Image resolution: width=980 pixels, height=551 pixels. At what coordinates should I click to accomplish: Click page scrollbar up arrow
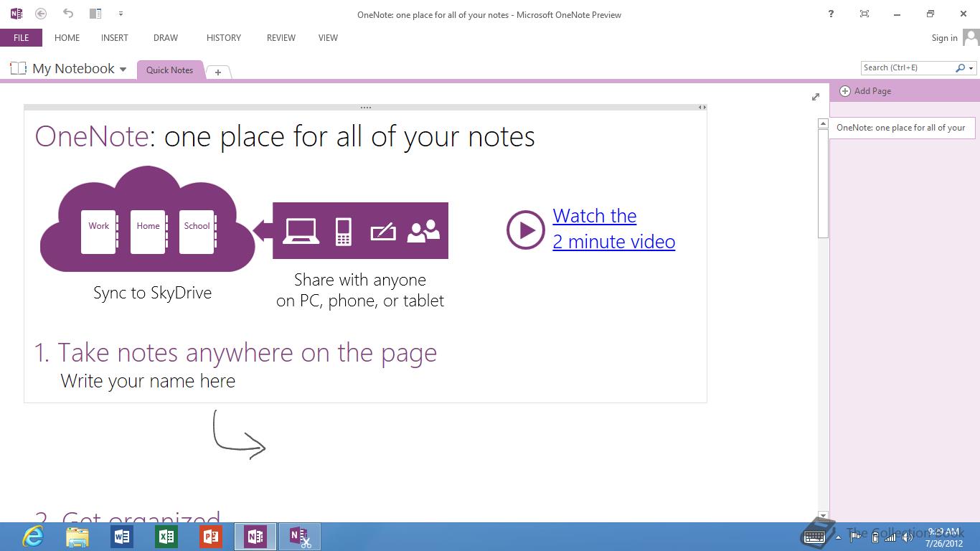tap(824, 124)
